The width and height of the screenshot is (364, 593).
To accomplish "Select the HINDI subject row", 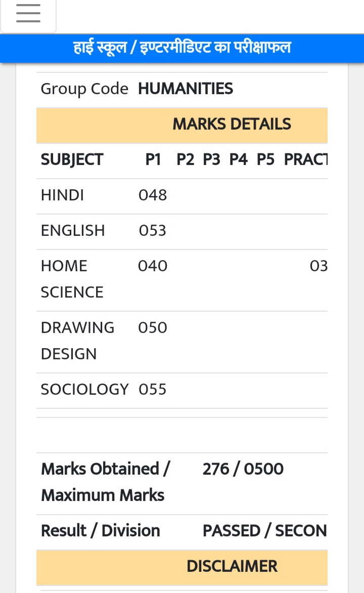I will coord(182,196).
